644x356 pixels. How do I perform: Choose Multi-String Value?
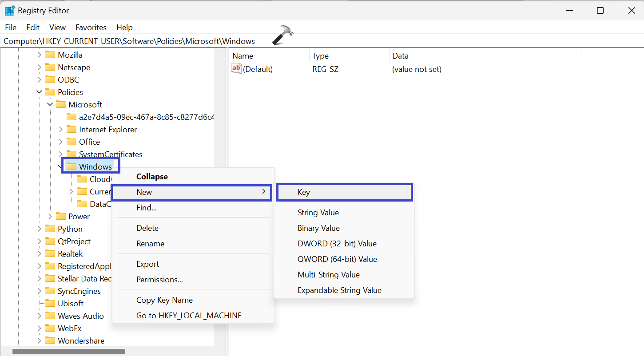coord(344,275)
